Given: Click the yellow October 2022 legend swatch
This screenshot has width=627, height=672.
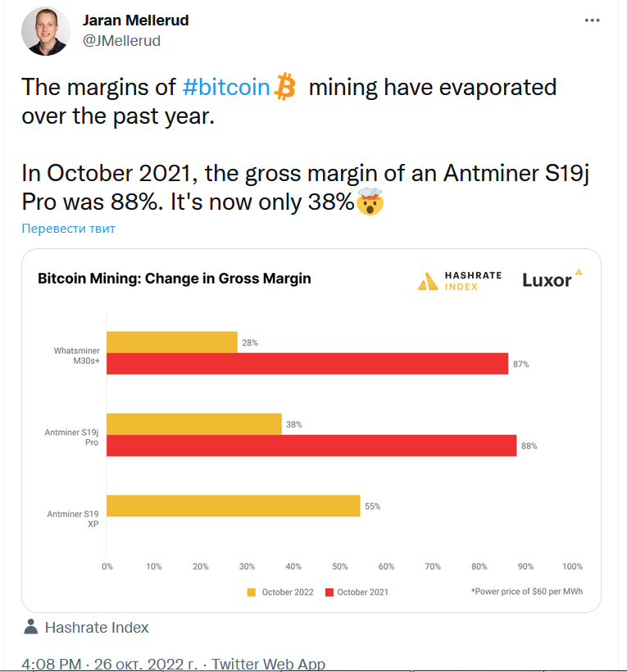Looking at the screenshot, I should click(252, 593).
